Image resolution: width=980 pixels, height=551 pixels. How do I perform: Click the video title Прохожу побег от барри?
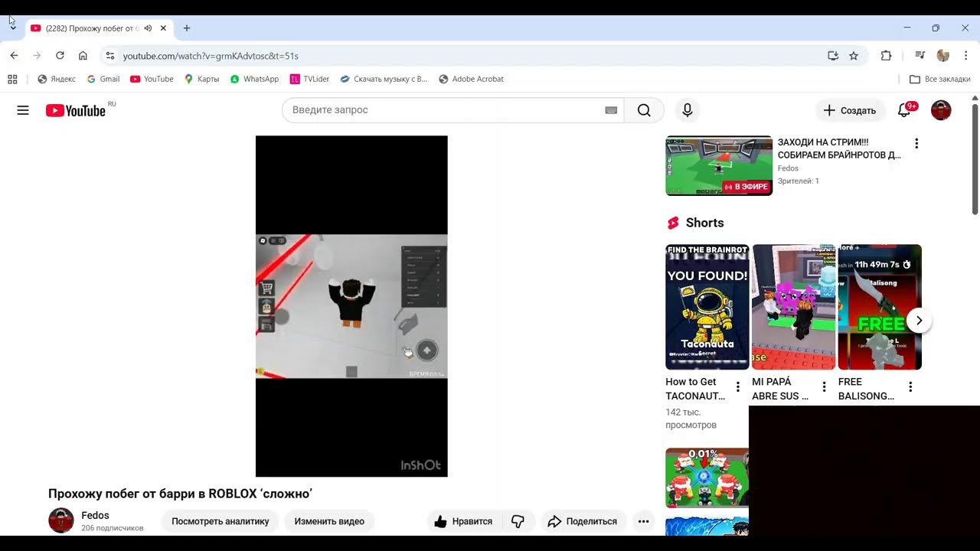181,494
